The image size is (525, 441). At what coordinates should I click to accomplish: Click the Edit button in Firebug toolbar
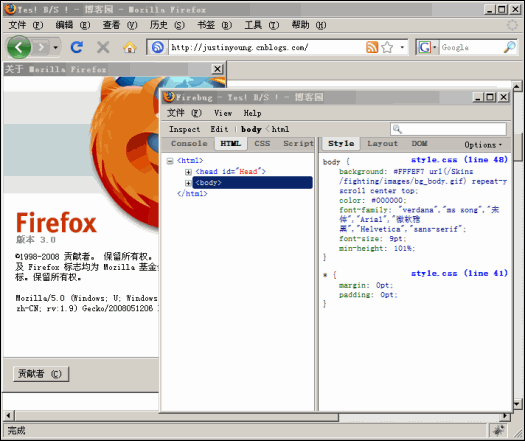point(219,129)
